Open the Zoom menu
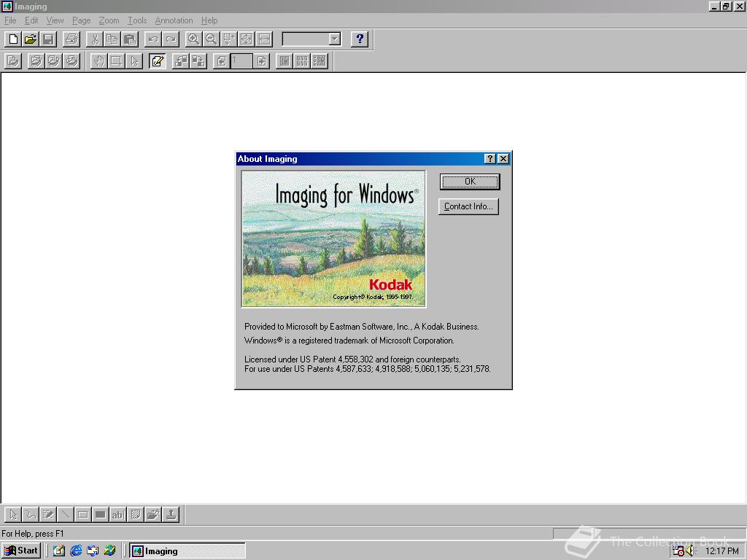Image resolution: width=747 pixels, height=560 pixels. 109,20
